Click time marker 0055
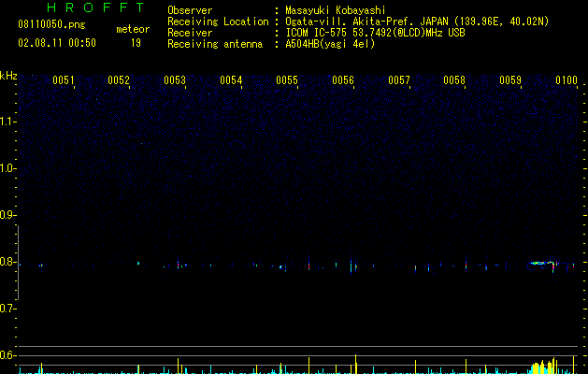The height and width of the screenshot is (374, 588). point(287,80)
